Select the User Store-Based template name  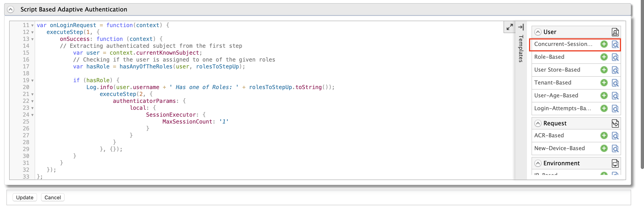pyautogui.click(x=557, y=70)
